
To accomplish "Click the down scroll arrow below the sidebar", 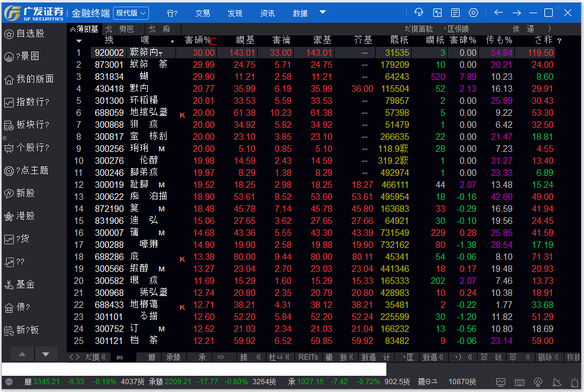I will (46, 354).
